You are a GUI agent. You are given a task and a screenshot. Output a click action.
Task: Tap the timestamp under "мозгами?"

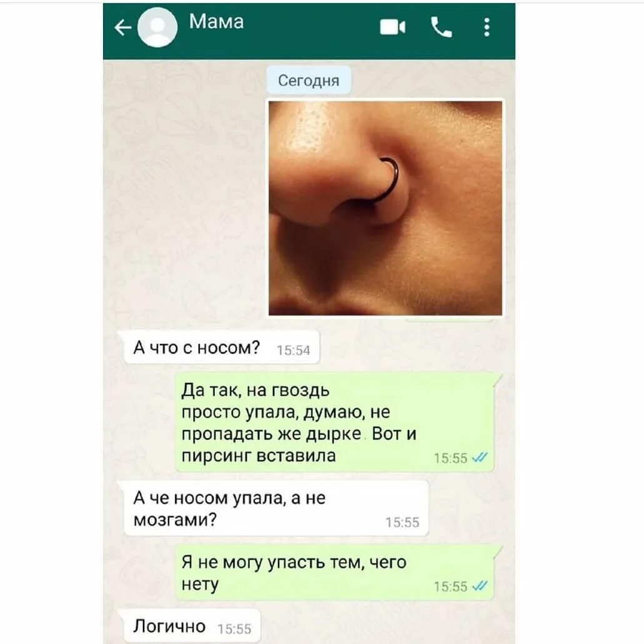(x=402, y=522)
